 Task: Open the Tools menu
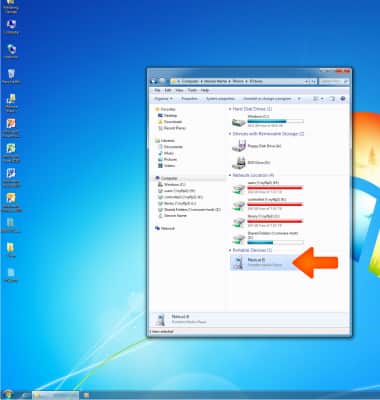[x=192, y=90]
